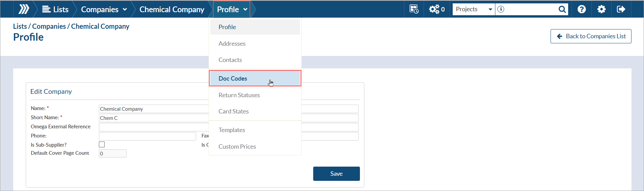Open the Addresses menu item
The width and height of the screenshot is (644, 191).
[232, 44]
